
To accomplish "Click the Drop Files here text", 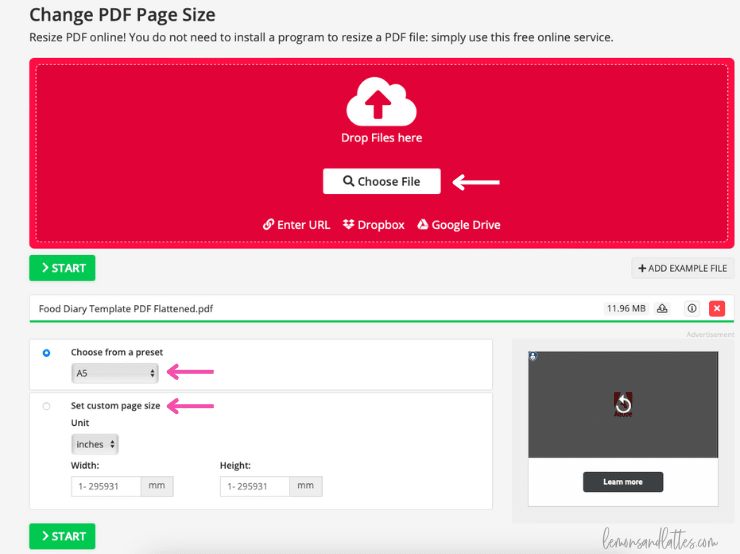I will pyautogui.click(x=381, y=138).
